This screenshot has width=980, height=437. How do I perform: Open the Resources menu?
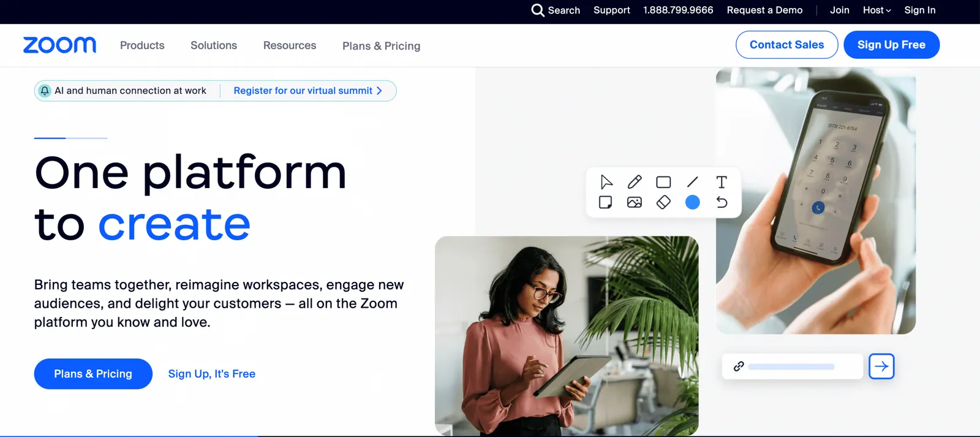pos(290,45)
